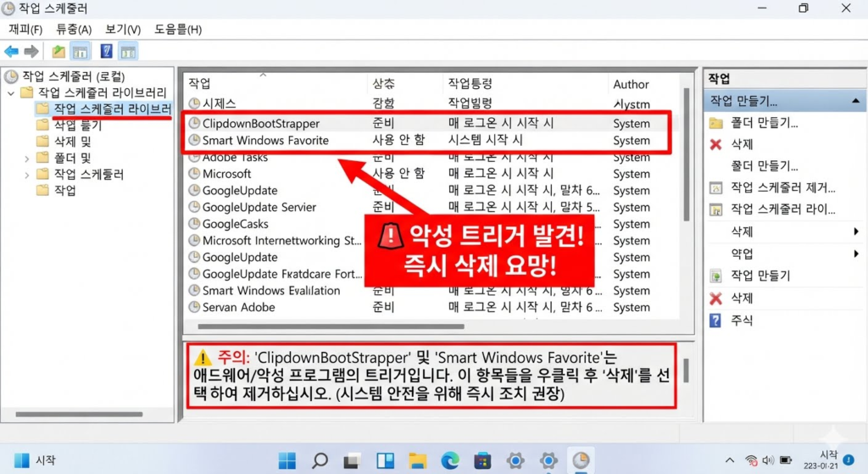The width and height of the screenshot is (868, 474).
Task: Sort by the 작업틍령 column header
Action: click(x=470, y=84)
